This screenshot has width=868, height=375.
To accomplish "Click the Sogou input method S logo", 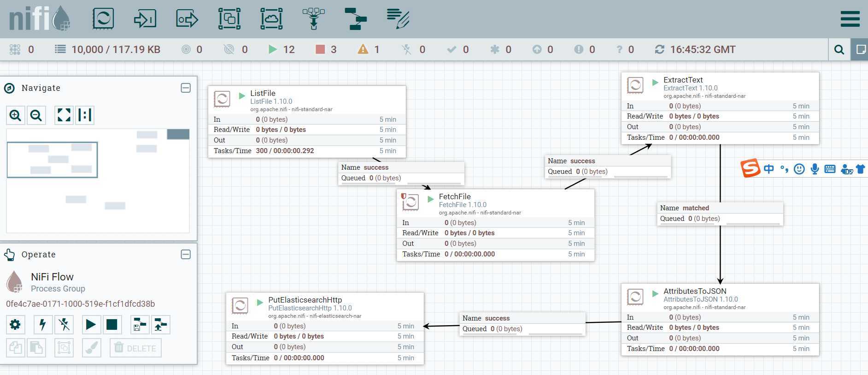I will pos(750,168).
